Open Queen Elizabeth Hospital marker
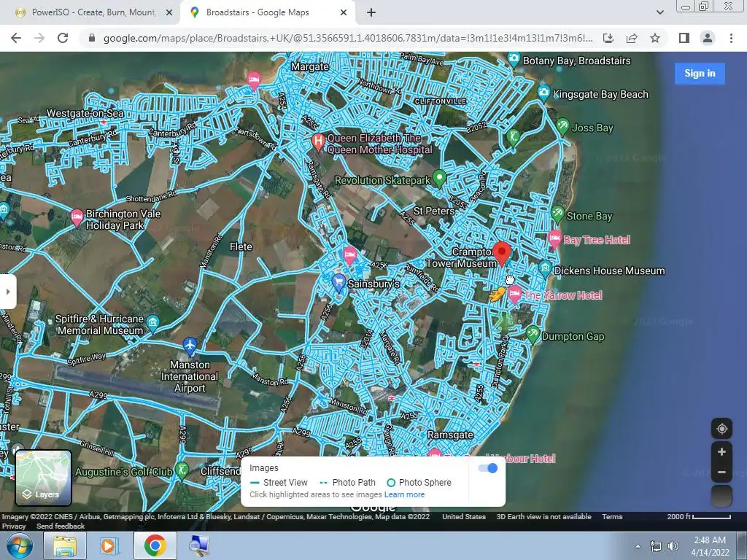Screen dimensions: 747x560 click(x=318, y=141)
